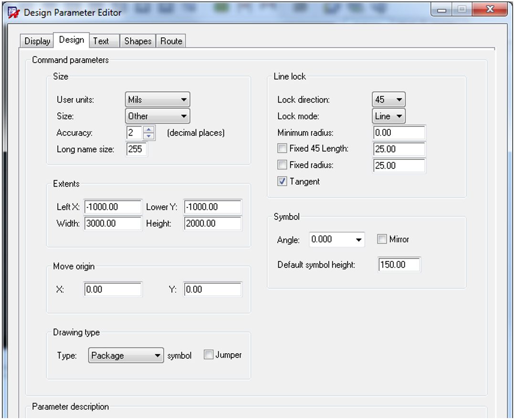The image size is (514, 420).
Task: Open the Lock direction dropdown
Action: tap(388, 100)
